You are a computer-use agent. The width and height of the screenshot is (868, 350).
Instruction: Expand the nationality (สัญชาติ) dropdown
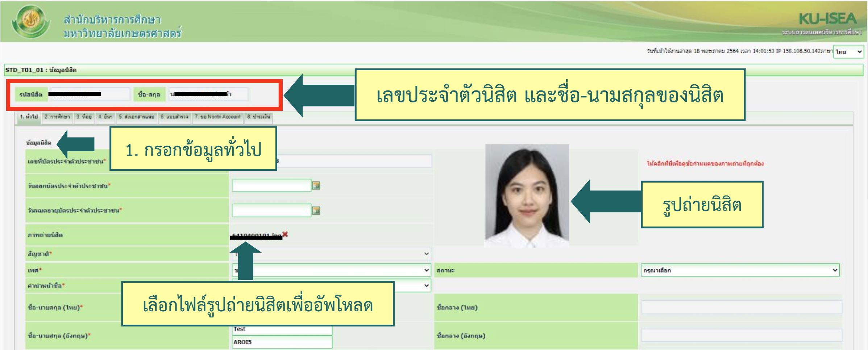point(426,254)
